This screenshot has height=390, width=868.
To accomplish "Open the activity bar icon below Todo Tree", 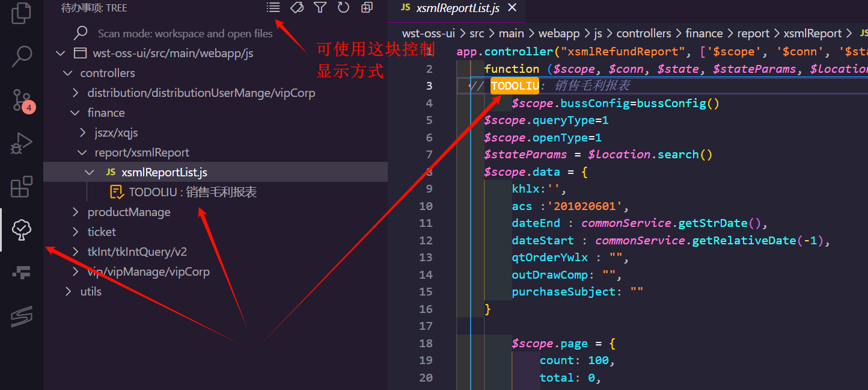I will click(22, 273).
